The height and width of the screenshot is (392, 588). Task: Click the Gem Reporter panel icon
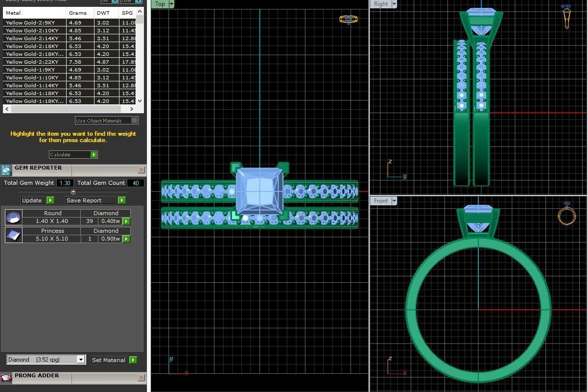click(x=6, y=170)
